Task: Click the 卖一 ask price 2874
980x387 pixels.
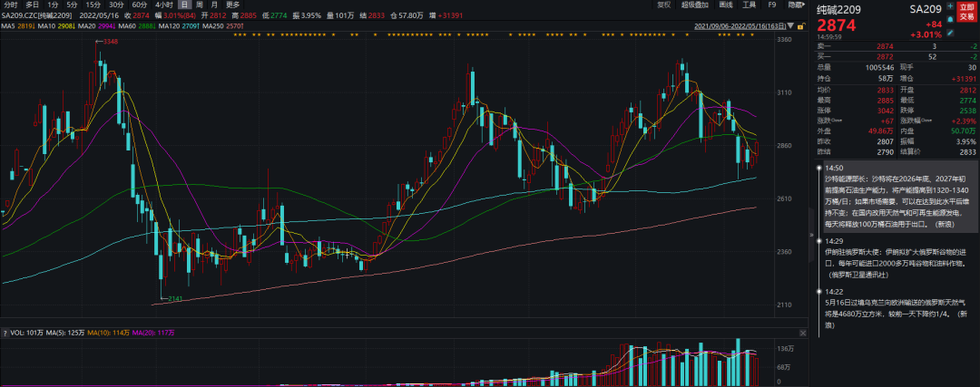Action: pos(885,46)
